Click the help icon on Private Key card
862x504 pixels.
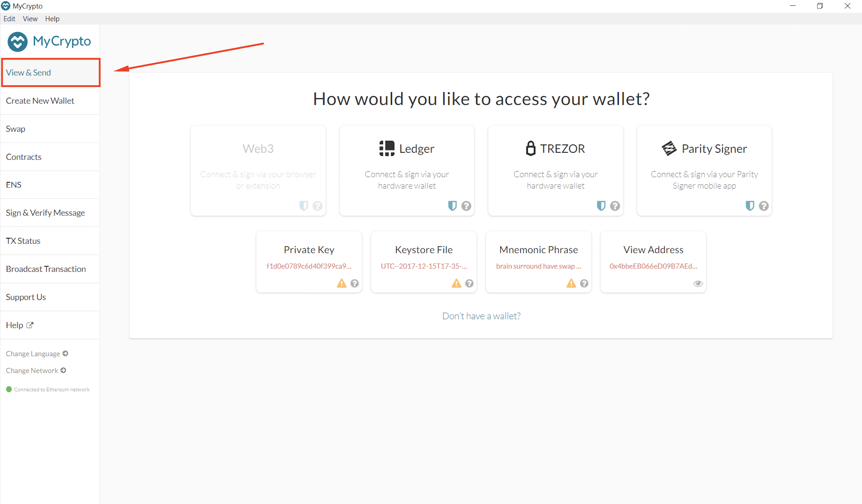[354, 283]
